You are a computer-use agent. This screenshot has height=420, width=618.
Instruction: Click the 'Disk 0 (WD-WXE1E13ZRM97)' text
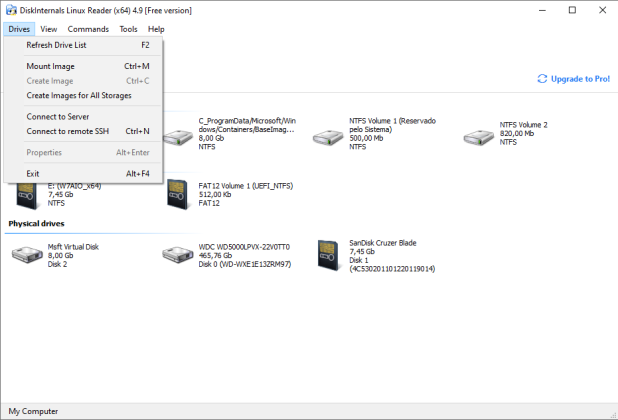245,264
